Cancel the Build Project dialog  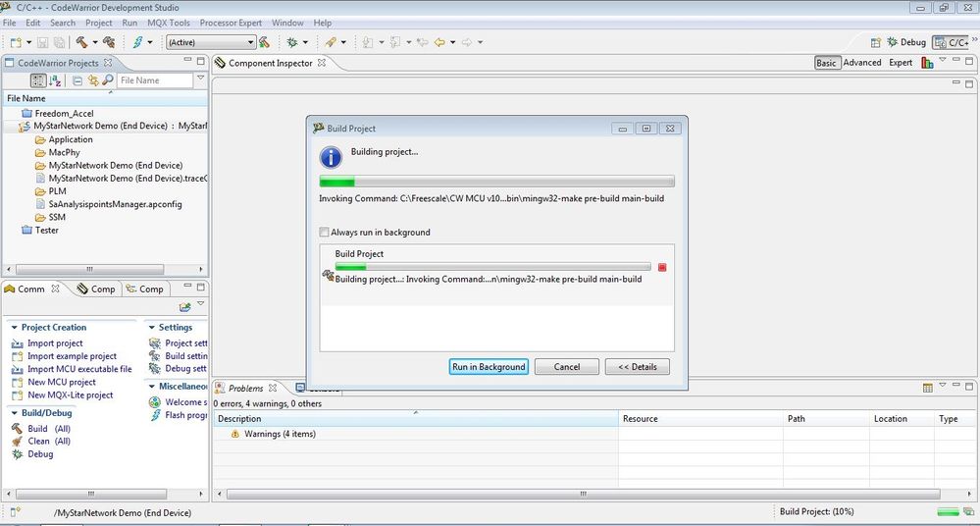click(x=567, y=366)
